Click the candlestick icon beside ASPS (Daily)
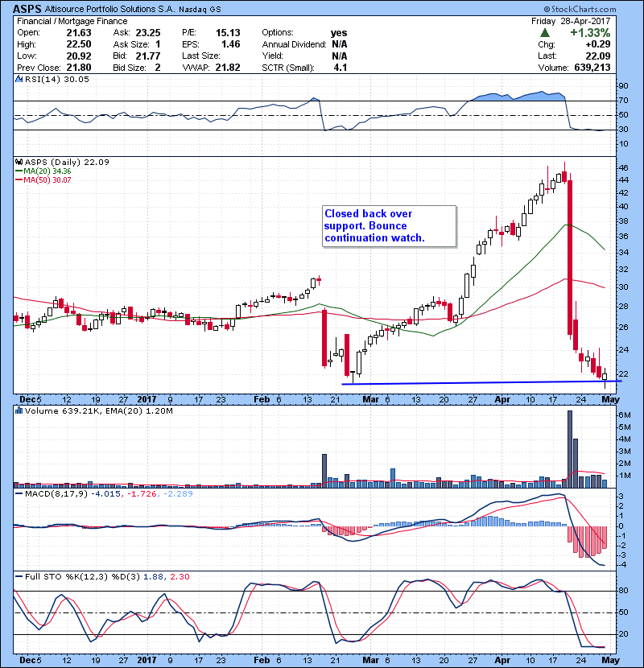 [x=19, y=163]
